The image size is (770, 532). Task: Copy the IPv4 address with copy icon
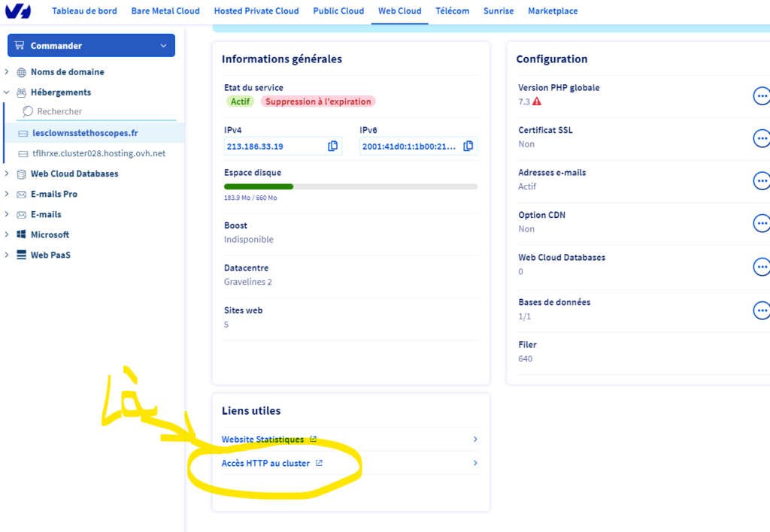(x=332, y=146)
